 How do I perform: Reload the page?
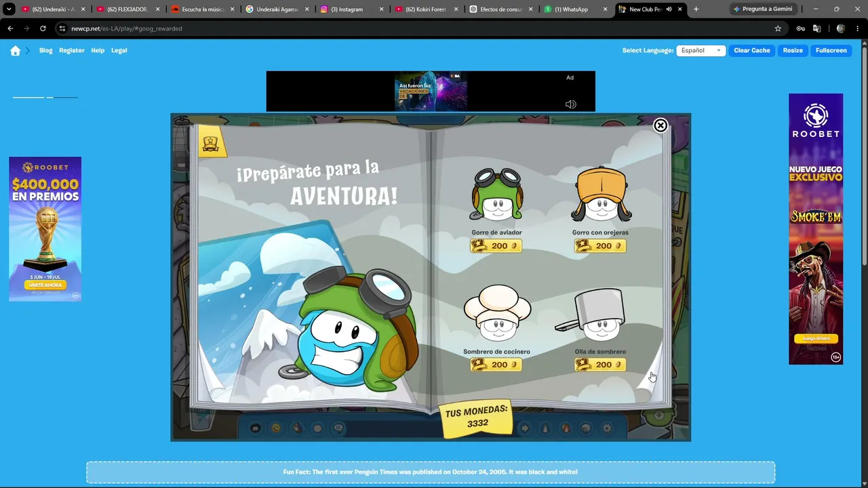(43, 28)
